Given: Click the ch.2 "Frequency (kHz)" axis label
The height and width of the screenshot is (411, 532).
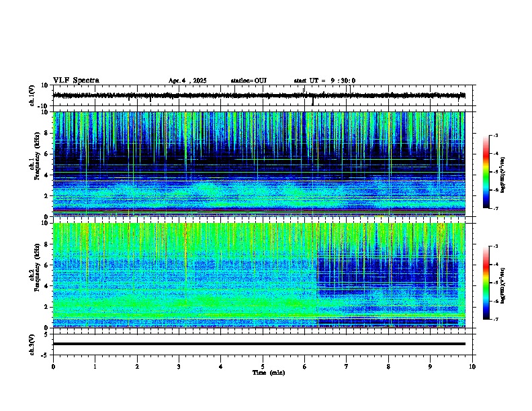Looking at the screenshot, I should [37, 267].
